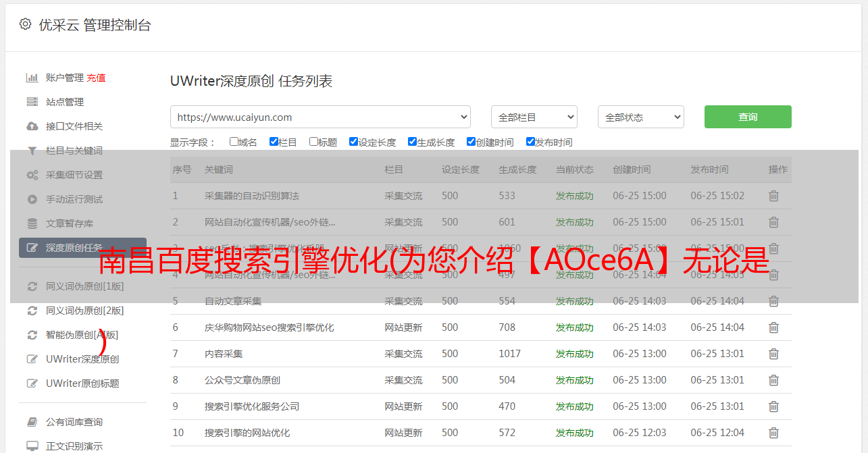Open 站点管理 in the sidebar
Image resolution: width=868 pixels, height=453 pixels.
tap(65, 102)
